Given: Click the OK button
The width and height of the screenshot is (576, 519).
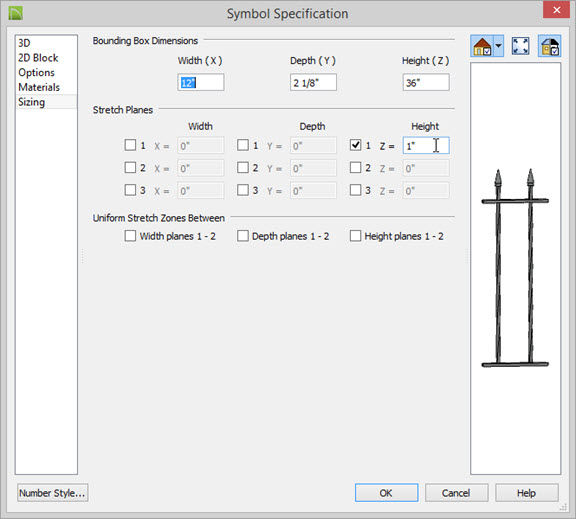Looking at the screenshot, I should tap(386, 493).
